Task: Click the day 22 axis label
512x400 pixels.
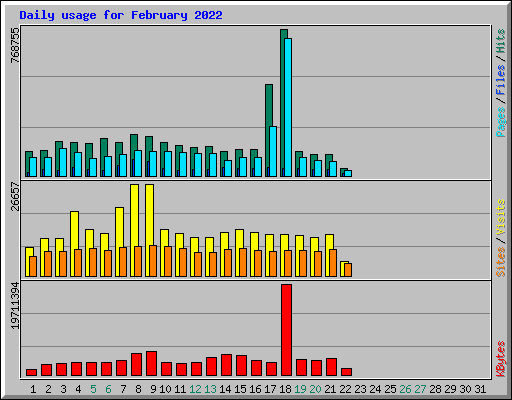Action: (345, 389)
